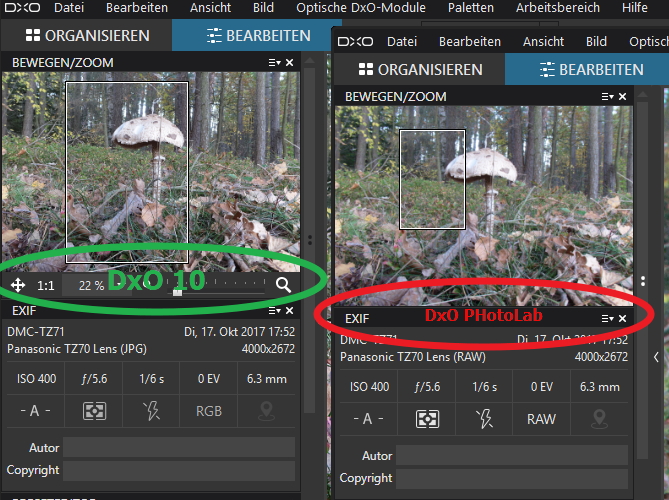Click panel collapse arrow at PhotoLab right edge
Screen dimensions: 669x500
[x=656, y=357]
